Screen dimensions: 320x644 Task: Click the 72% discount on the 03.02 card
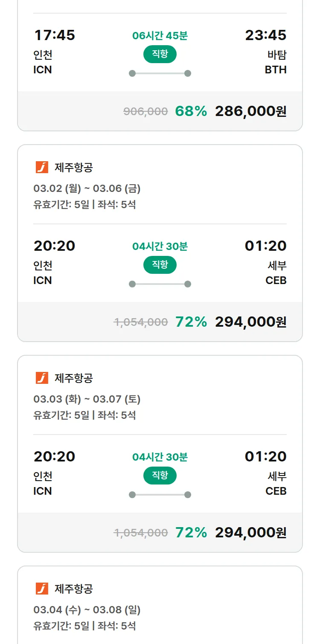191,322
